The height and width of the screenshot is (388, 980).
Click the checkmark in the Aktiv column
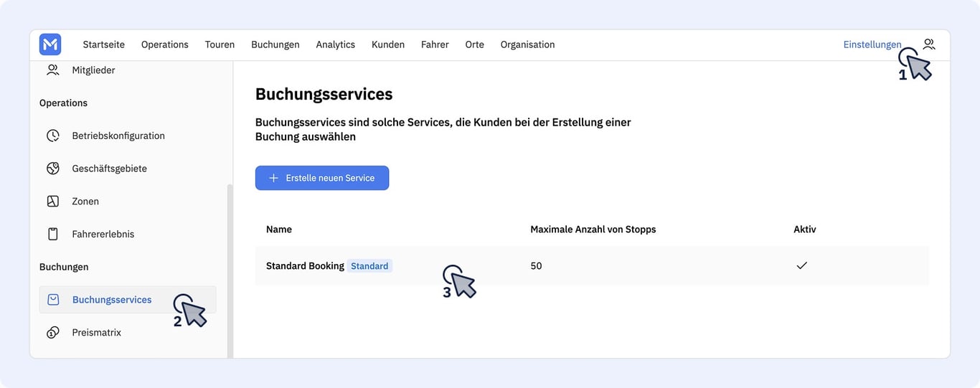(x=802, y=265)
